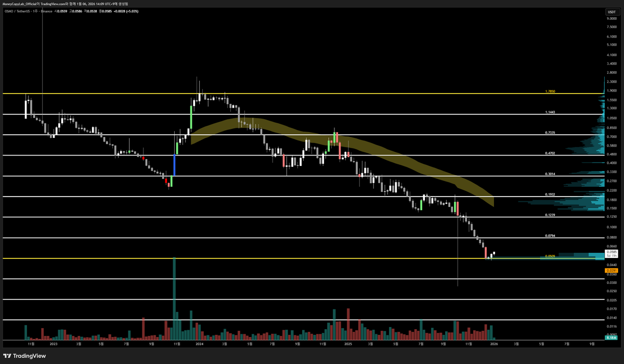Select the orange 0.0391 price label
624x364 pixels.
611,270
